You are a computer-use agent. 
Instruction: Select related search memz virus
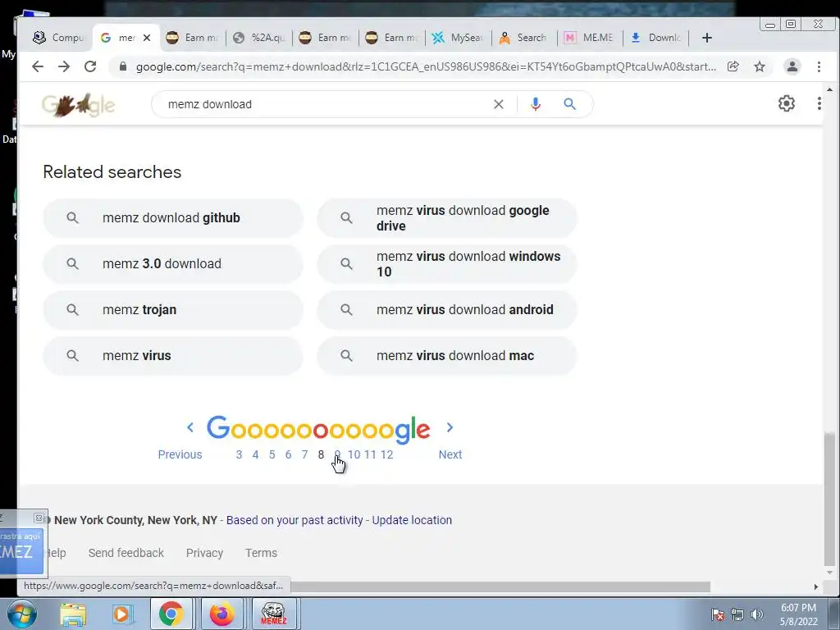(x=173, y=356)
